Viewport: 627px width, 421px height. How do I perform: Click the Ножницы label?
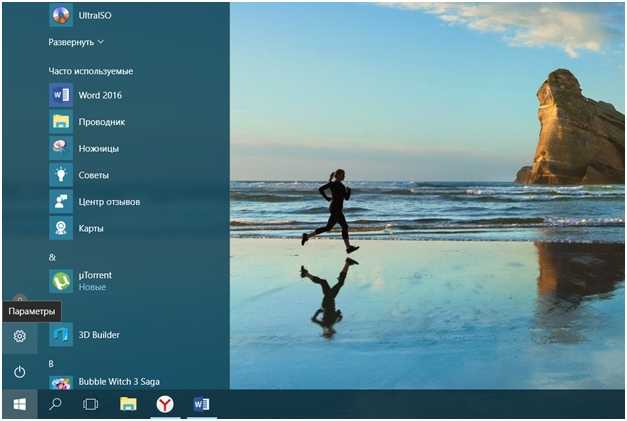tap(98, 149)
